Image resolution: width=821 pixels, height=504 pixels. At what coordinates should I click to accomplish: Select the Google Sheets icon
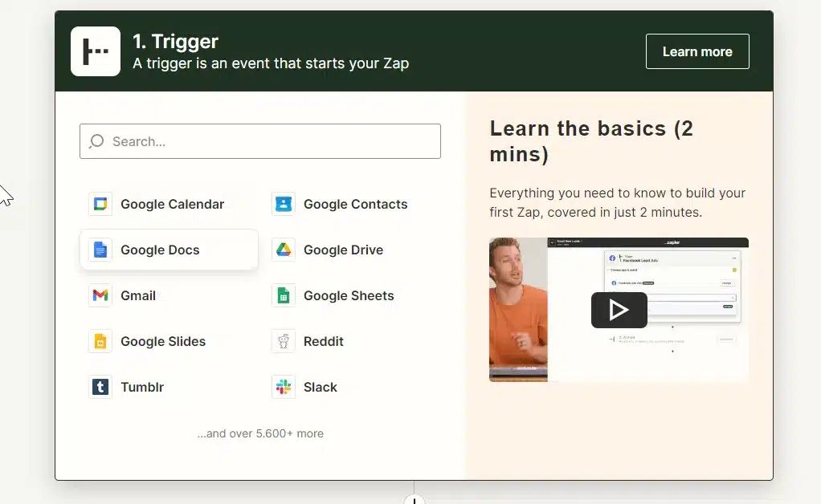(284, 295)
